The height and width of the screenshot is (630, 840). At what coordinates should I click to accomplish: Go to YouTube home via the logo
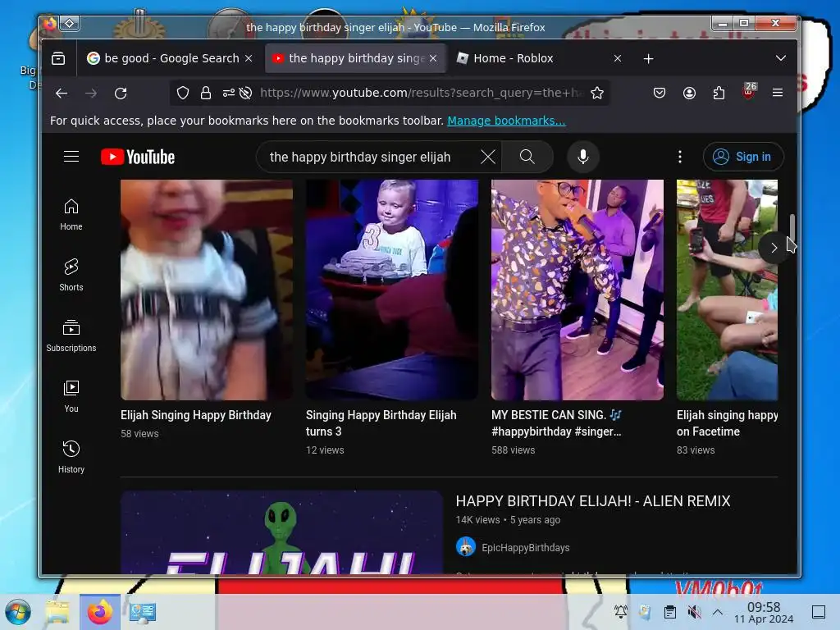[x=138, y=157]
